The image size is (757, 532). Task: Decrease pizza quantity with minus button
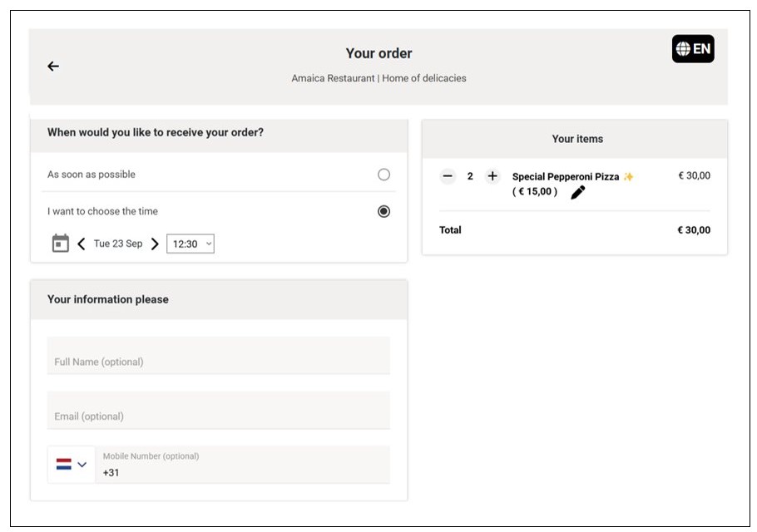click(x=448, y=176)
